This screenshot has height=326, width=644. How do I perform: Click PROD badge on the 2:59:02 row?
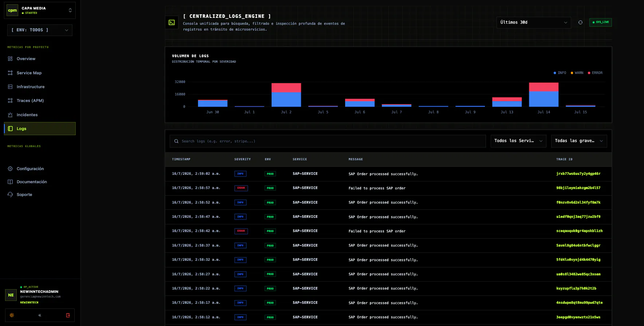tap(270, 174)
